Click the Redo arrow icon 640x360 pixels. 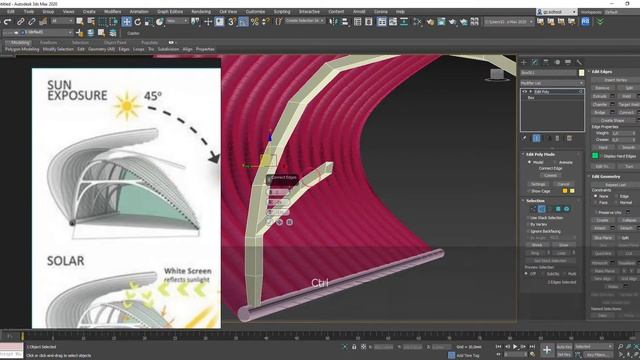tap(8, 22)
